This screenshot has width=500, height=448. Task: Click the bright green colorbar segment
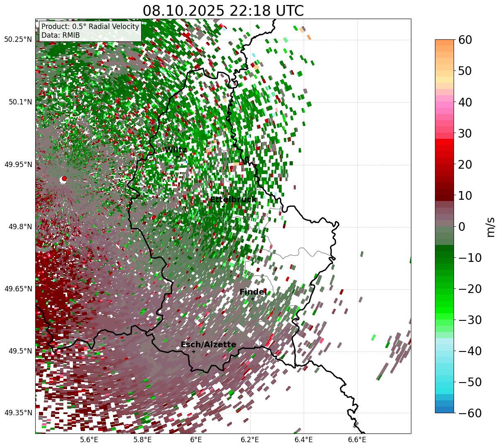tap(444, 309)
